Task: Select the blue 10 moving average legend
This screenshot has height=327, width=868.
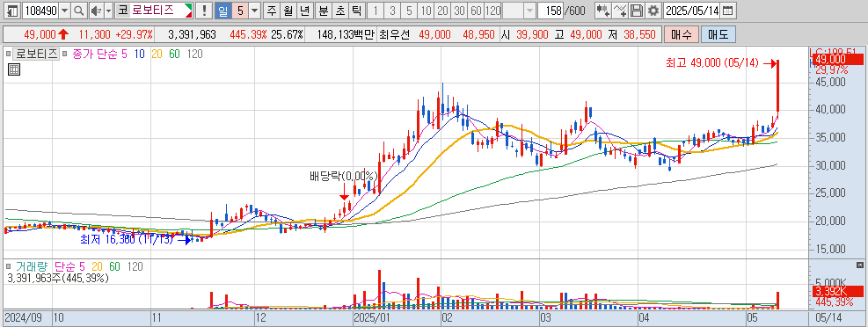Action: [x=139, y=54]
